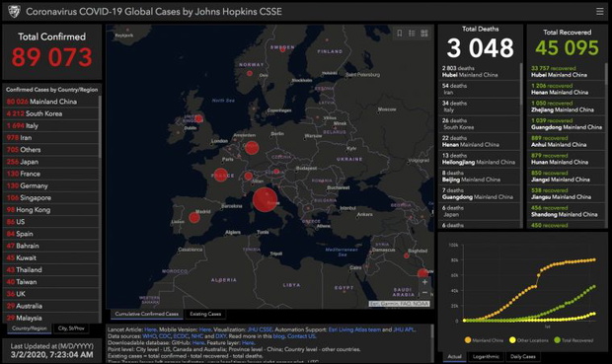Click the confirmed cases list scrollbar
612x364 pixels.
(101, 127)
